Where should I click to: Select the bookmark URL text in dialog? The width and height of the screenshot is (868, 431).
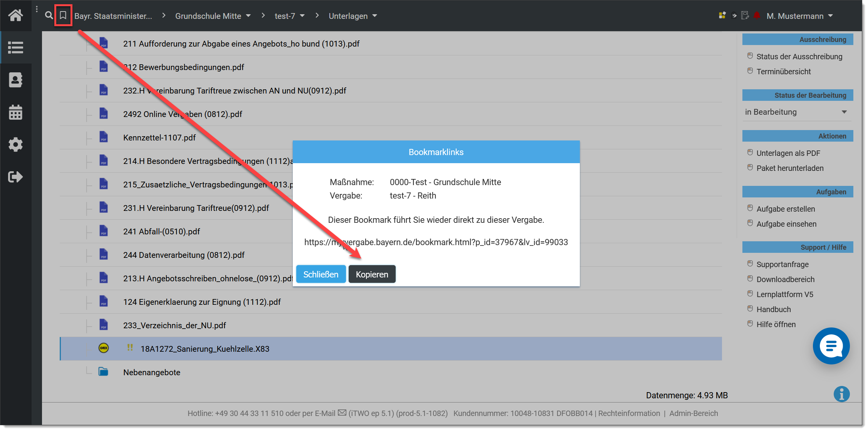(x=436, y=242)
